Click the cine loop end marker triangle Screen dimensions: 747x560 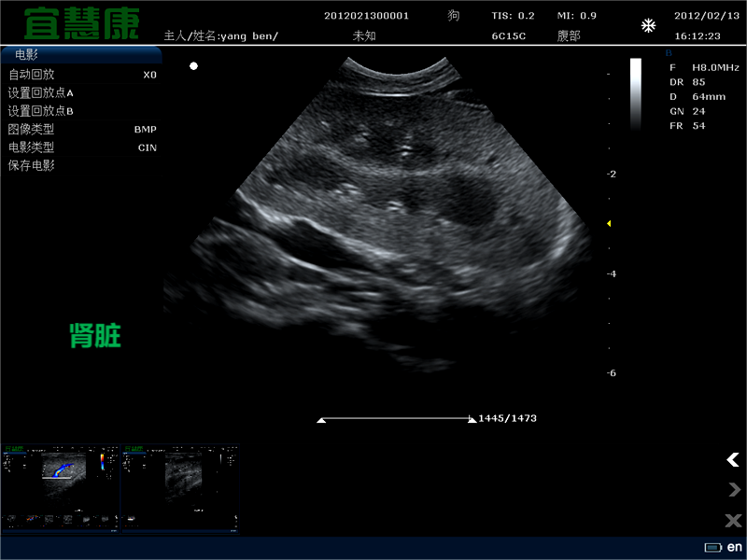click(x=472, y=420)
